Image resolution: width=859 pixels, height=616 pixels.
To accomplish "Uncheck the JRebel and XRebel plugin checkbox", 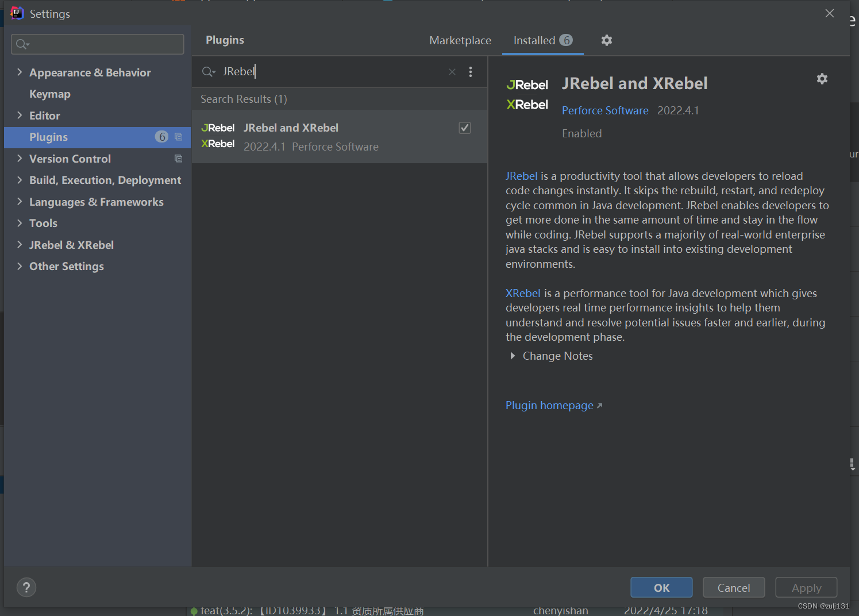I will click(x=465, y=128).
